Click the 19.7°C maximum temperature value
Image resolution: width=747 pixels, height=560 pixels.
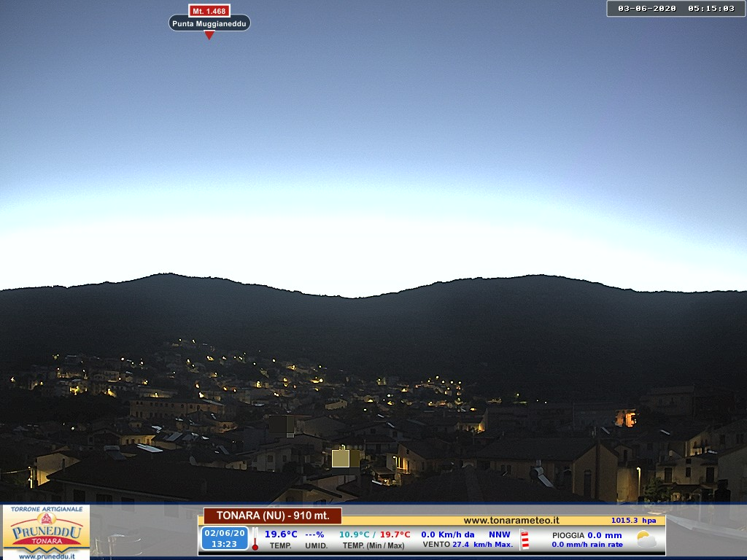395,534
